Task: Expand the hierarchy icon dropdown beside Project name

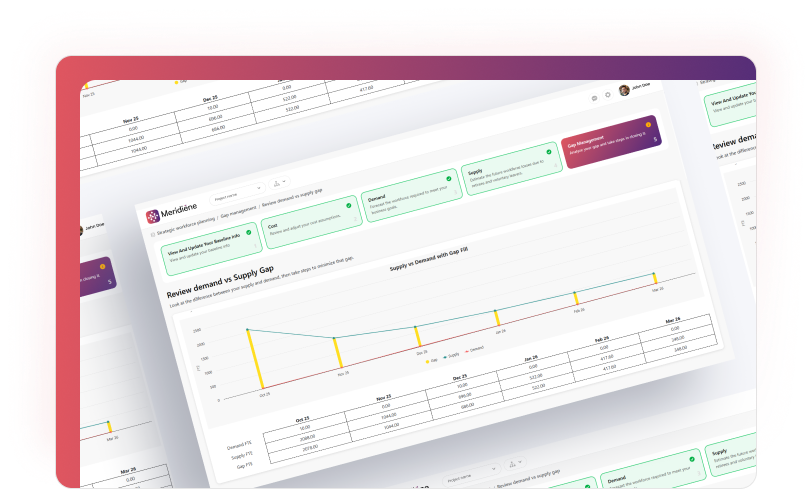Action: coord(279,184)
